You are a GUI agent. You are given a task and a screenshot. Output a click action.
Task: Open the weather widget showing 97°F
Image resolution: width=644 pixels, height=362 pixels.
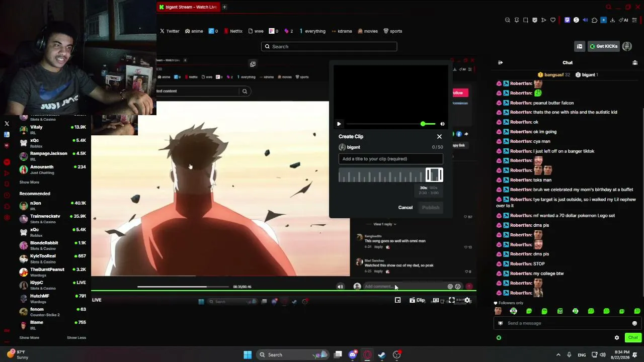pos(18,355)
